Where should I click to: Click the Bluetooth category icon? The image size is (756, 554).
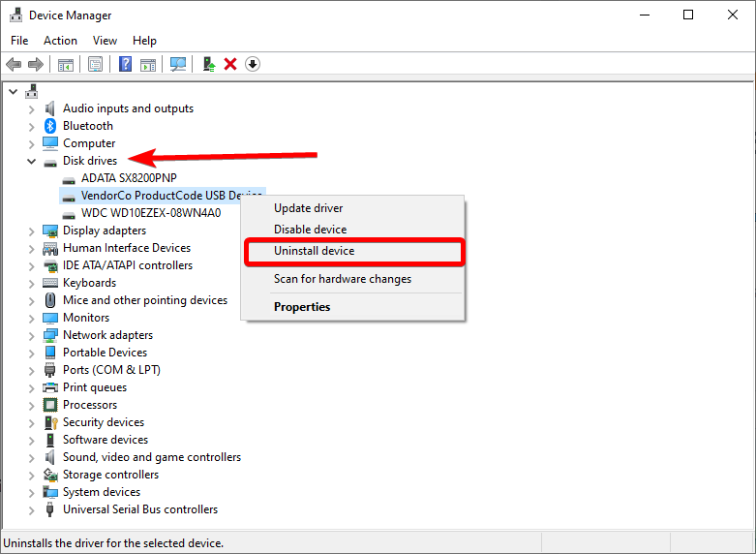(50, 126)
